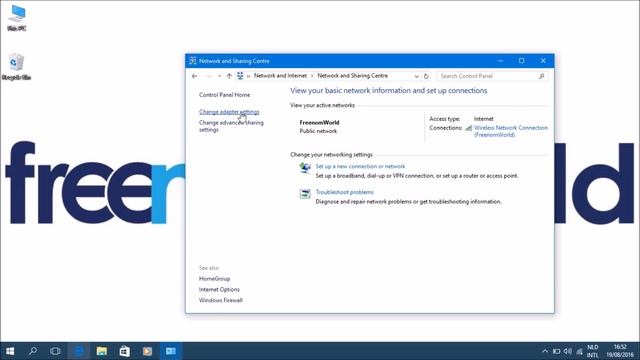
Task: Click the battery tray icon
Action: [x=556, y=351]
